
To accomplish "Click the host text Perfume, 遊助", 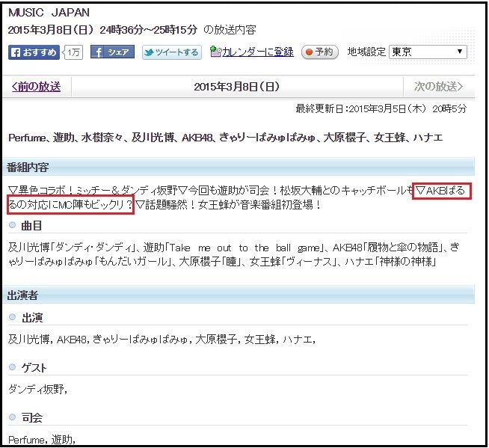I will tap(42, 440).
